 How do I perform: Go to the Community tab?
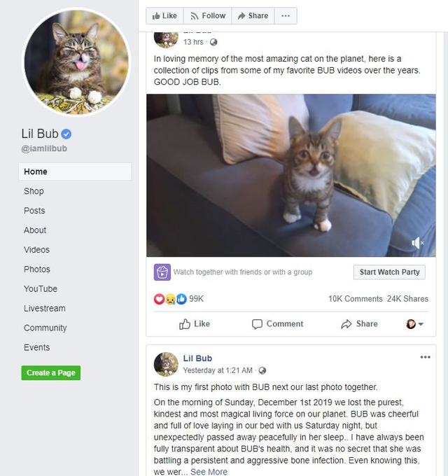[x=45, y=328]
